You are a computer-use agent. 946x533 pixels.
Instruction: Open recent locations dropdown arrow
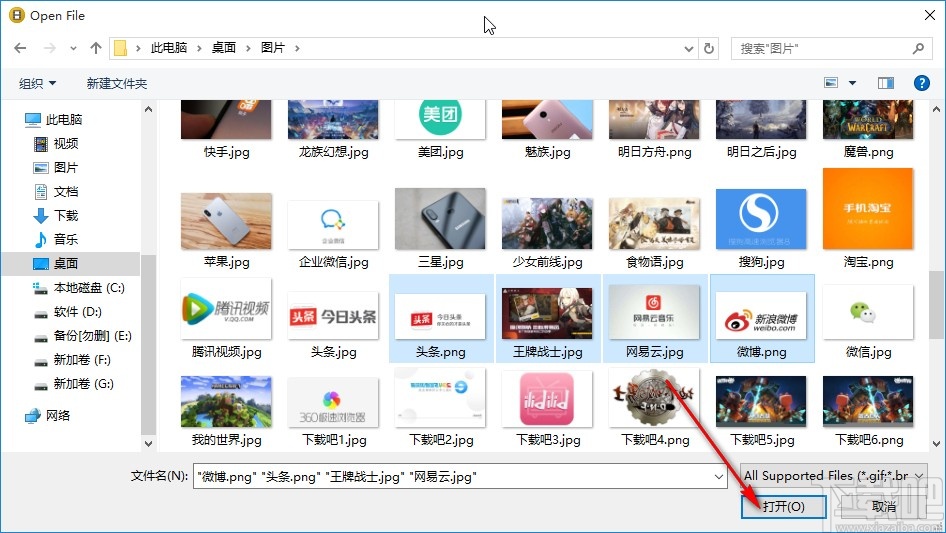click(x=73, y=48)
